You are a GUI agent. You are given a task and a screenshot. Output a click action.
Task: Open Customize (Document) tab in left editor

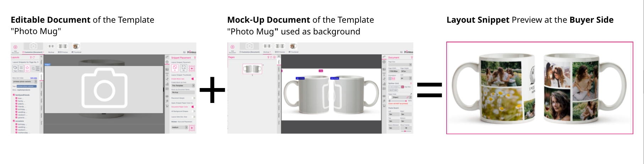(x=34, y=52)
